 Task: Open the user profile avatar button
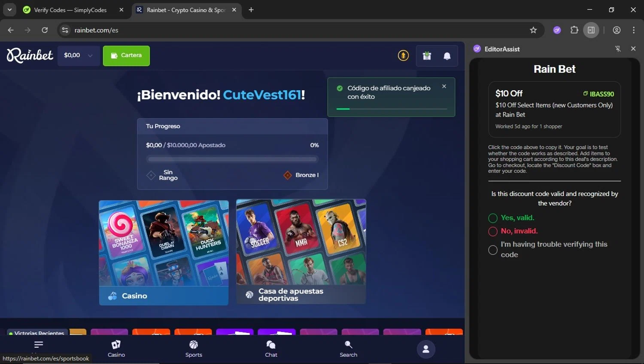[426, 349]
